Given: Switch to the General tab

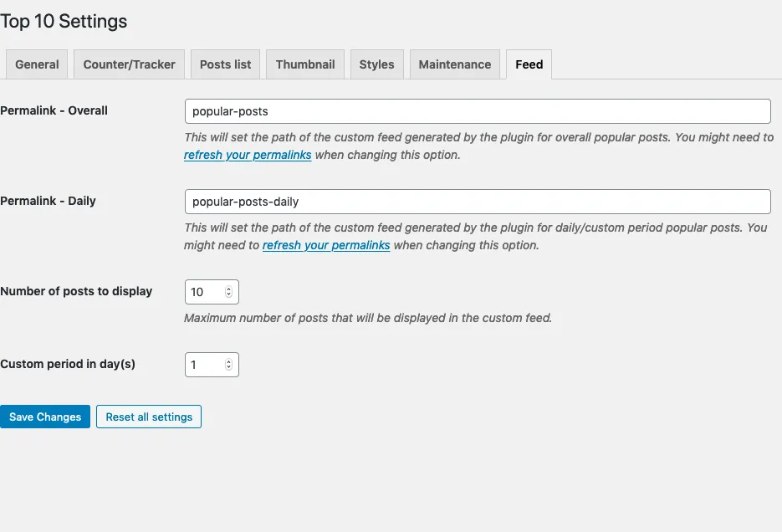Looking at the screenshot, I should tap(37, 64).
